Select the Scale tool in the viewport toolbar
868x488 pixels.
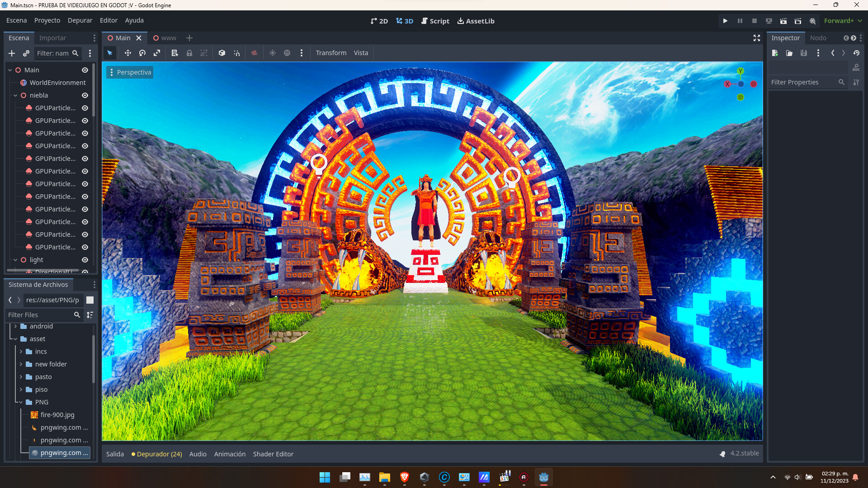point(156,53)
